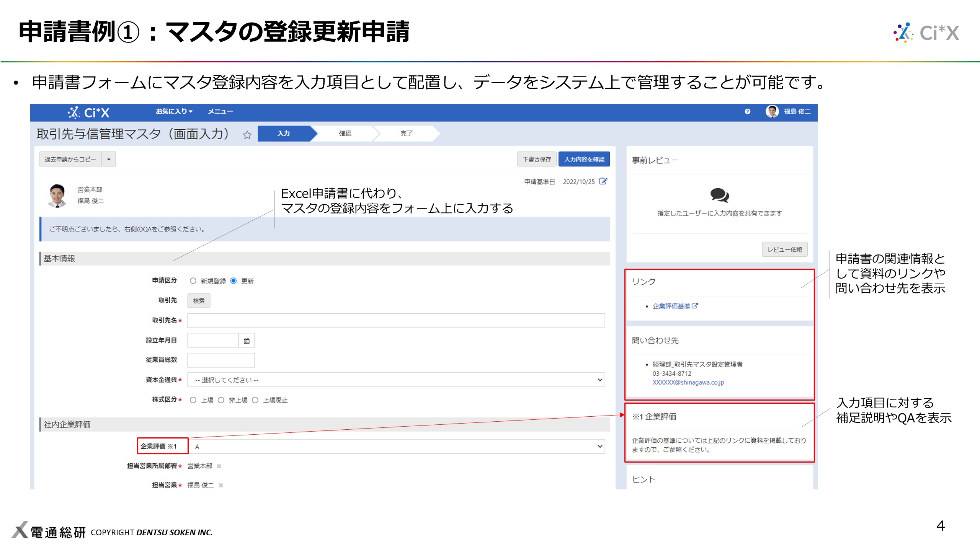The image size is (980, 551).
Task: Expand the 企業評価 dropdown showing A
Action: 396,447
